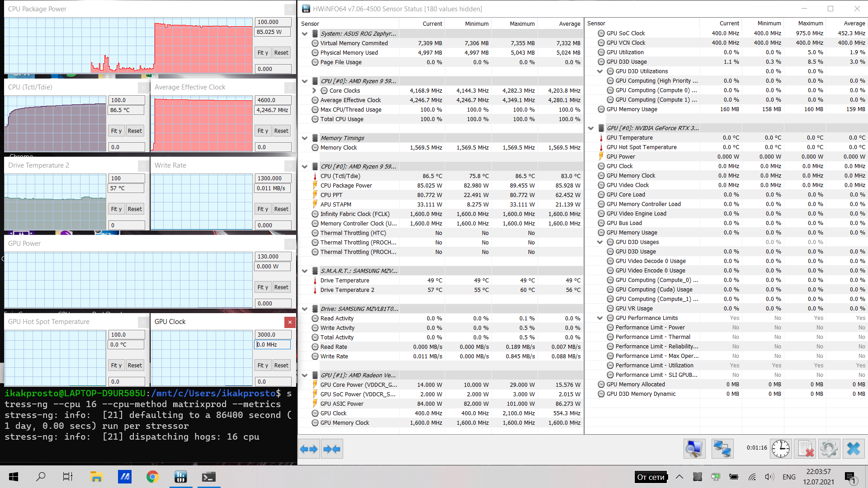Viewport: 868px width, 488px height.
Task: Open the blue slashed-logo app on the taskbar
Action: coord(124,477)
